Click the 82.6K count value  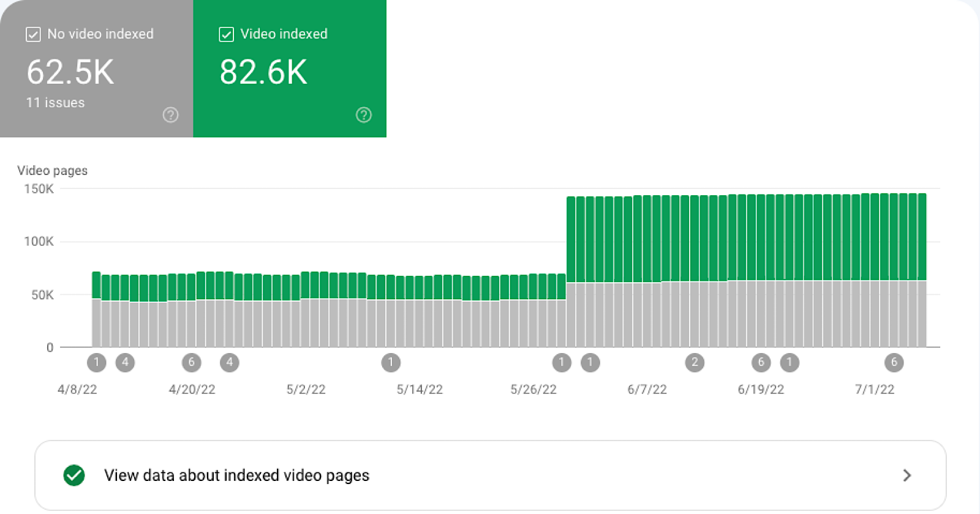click(263, 72)
